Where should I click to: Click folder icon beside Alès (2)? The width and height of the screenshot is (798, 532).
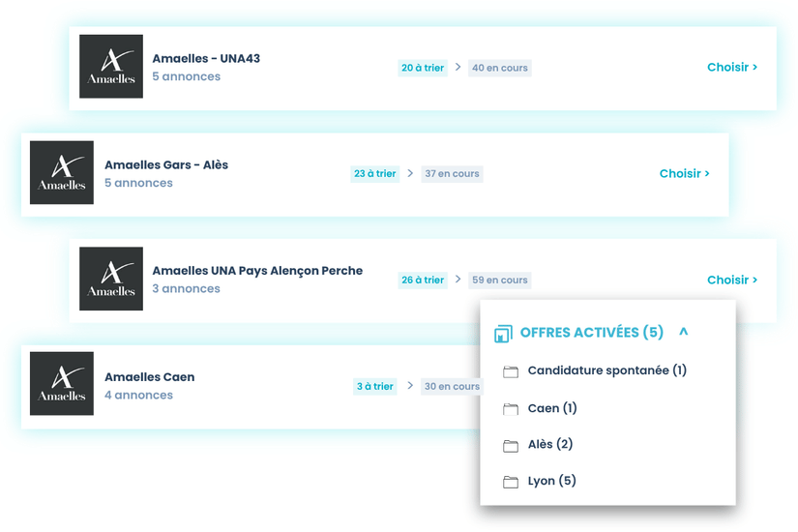pos(511,446)
